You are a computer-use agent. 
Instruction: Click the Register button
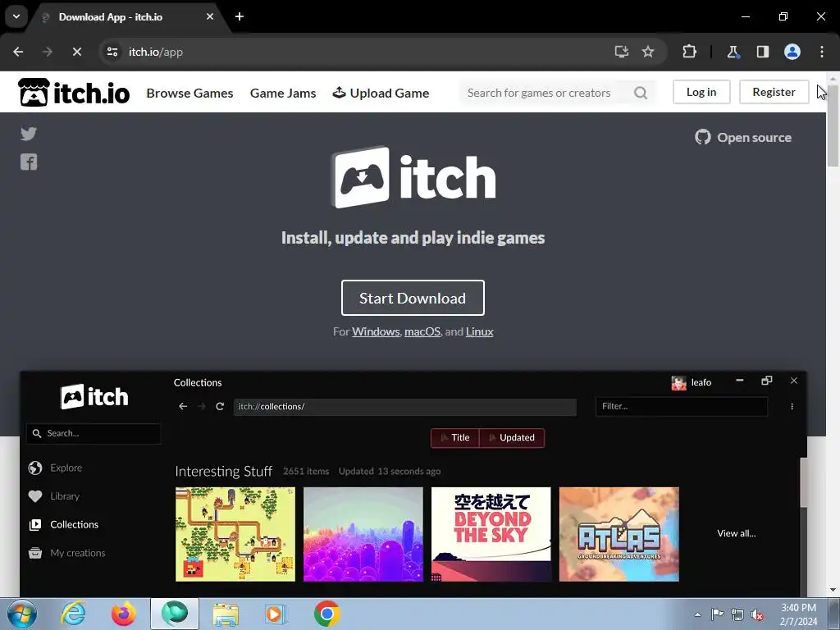[x=774, y=92]
